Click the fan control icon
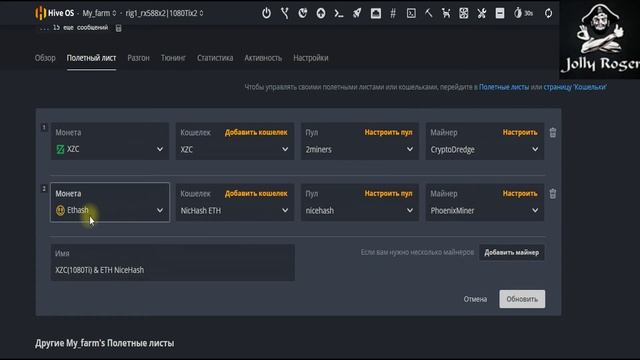Screen dimensions: 640x360 464,13
